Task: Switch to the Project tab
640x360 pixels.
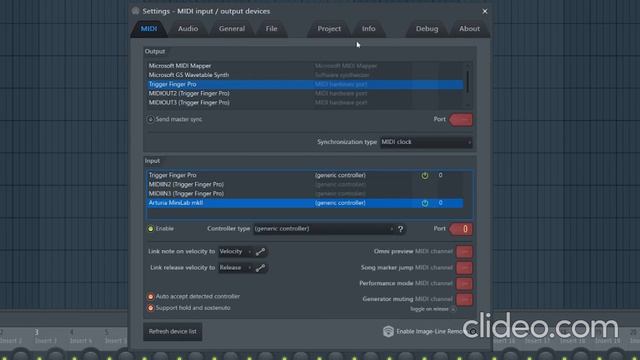Action: point(329,29)
